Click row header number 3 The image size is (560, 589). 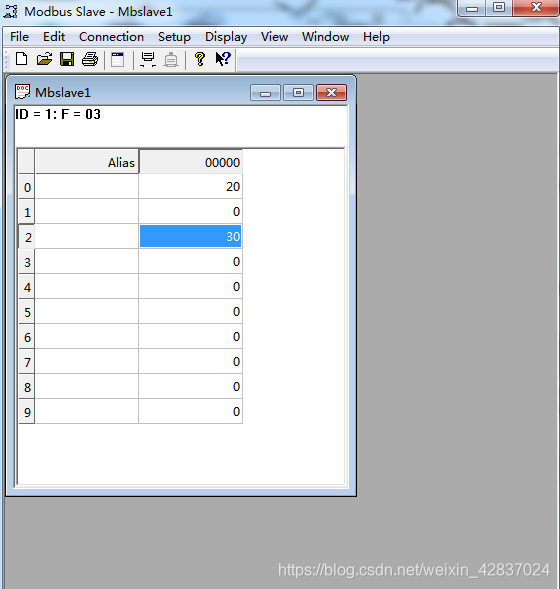point(27,262)
